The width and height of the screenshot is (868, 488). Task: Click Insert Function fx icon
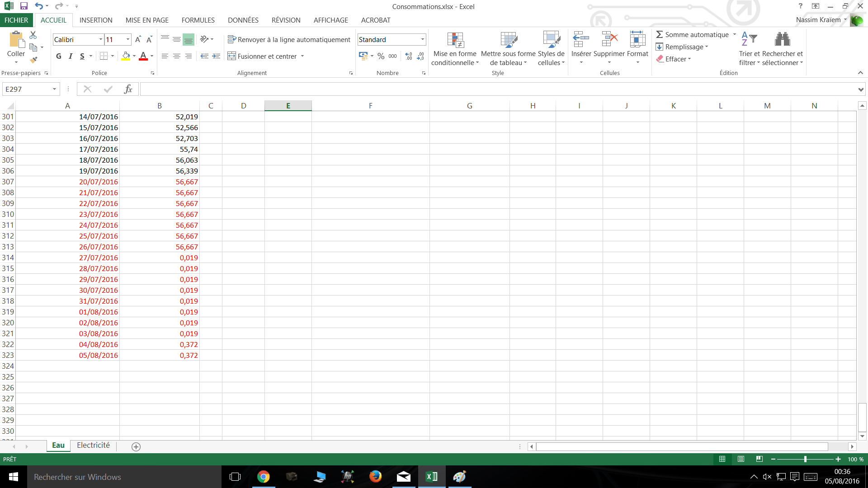[128, 89]
